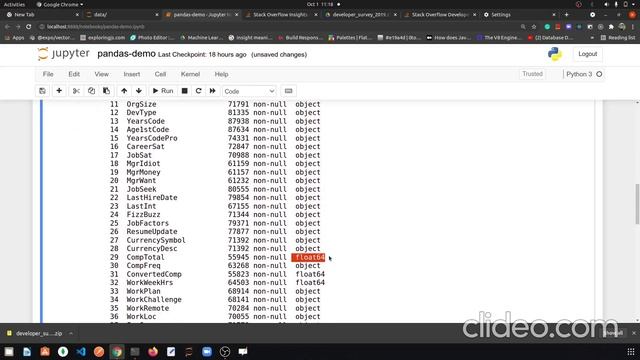Launch Visual Studio Code from dock
The width and height of the screenshot is (640, 360).
click(x=81, y=351)
